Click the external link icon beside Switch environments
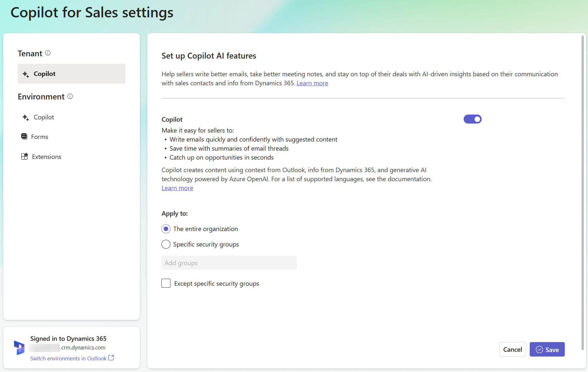Viewport: 588px width, 372px height. point(111,358)
